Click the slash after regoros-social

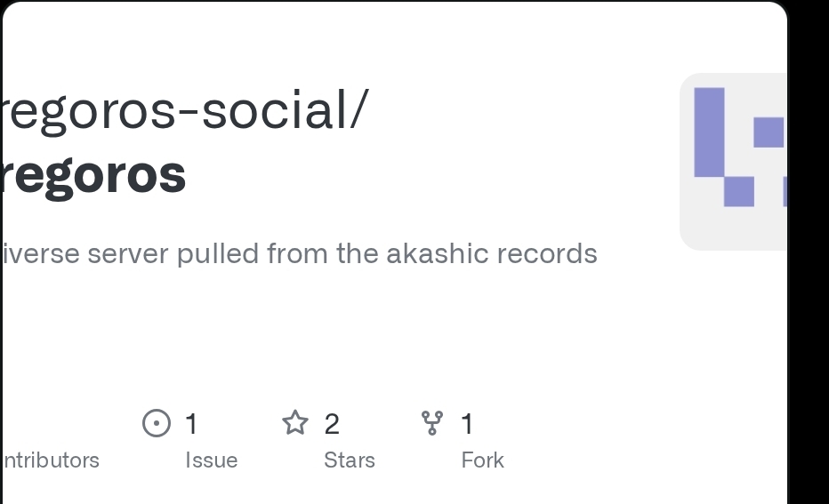(x=358, y=109)
